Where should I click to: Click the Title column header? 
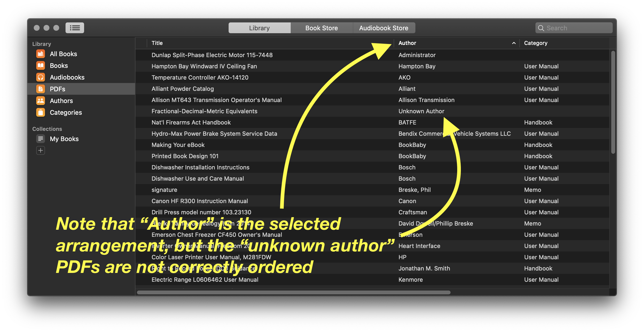coord(157,43)
